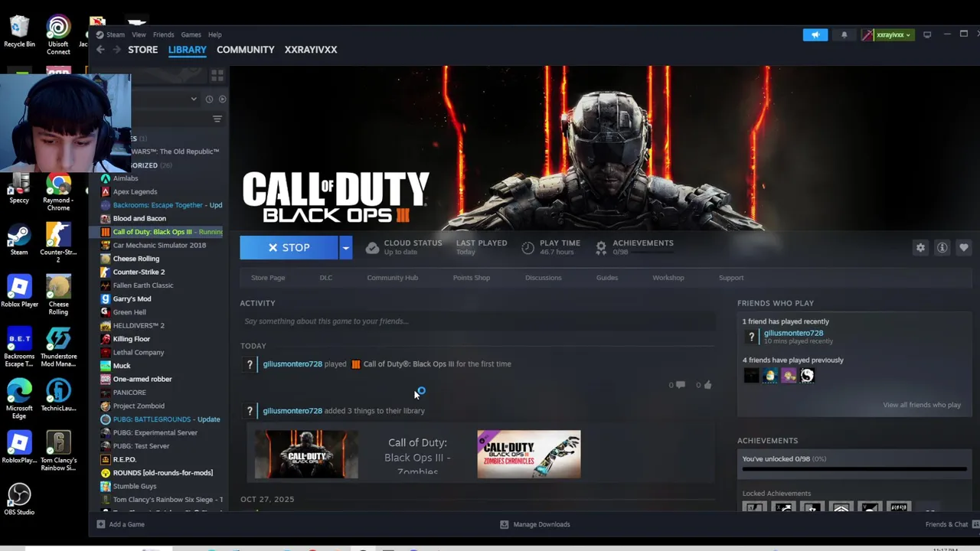This screenshot has height=551, width=980.
Task: Open Zombies Chronicles thumbnail
Action: coord(529,455)
